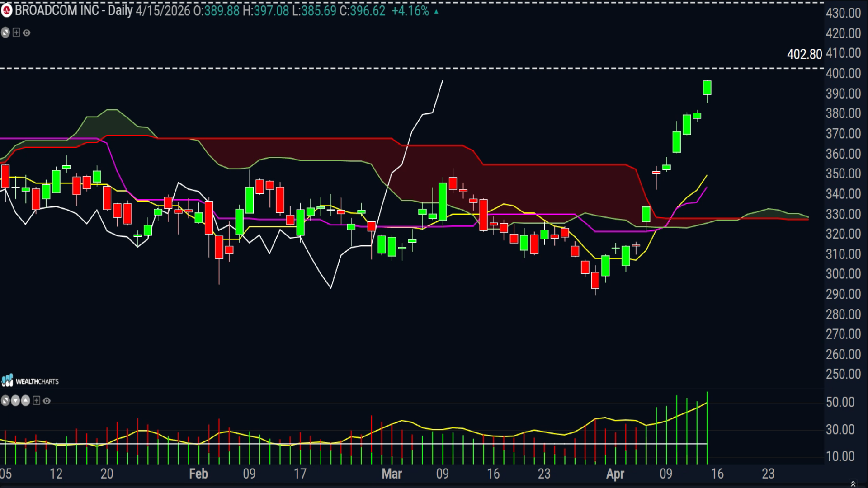Move the volume pane down with arrow
Viewport: 868px width, 488px height.
click(x=15, y=401)
